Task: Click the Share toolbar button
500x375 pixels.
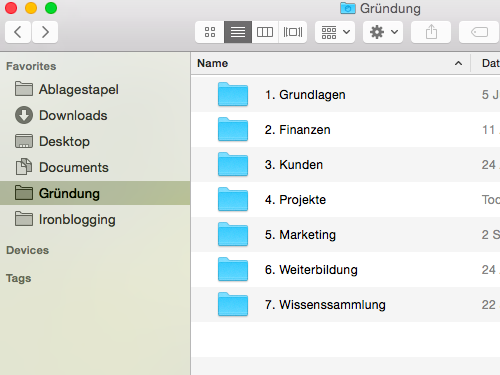Action: click(x=431, y=32)
